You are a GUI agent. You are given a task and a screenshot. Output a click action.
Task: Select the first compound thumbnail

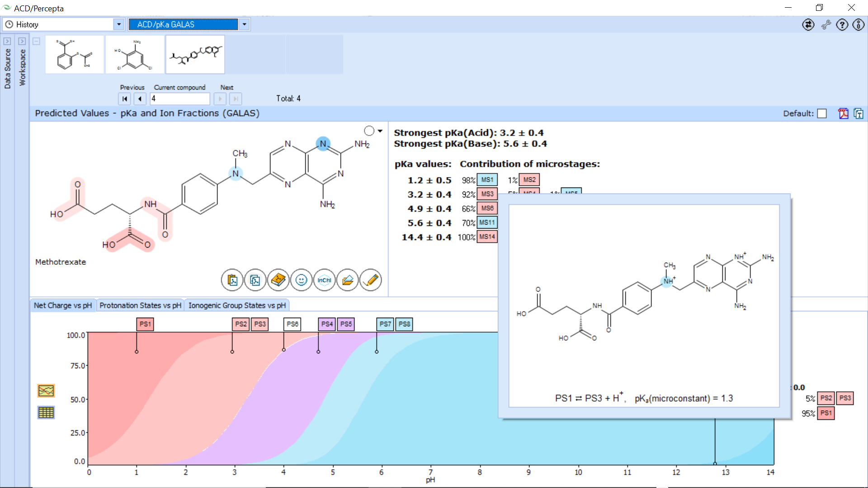[x=75, y=55]
